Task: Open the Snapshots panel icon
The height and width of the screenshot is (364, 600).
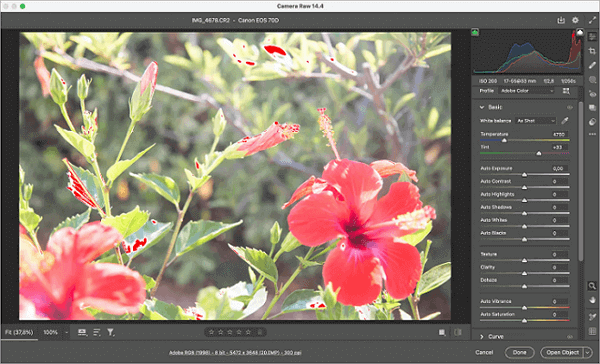Action: [x=592, y=108]
